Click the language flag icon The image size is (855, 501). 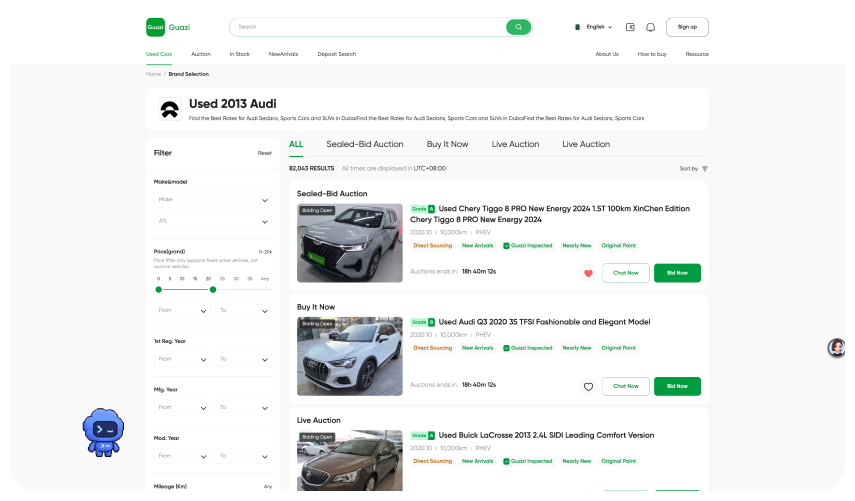coord(577,27)
